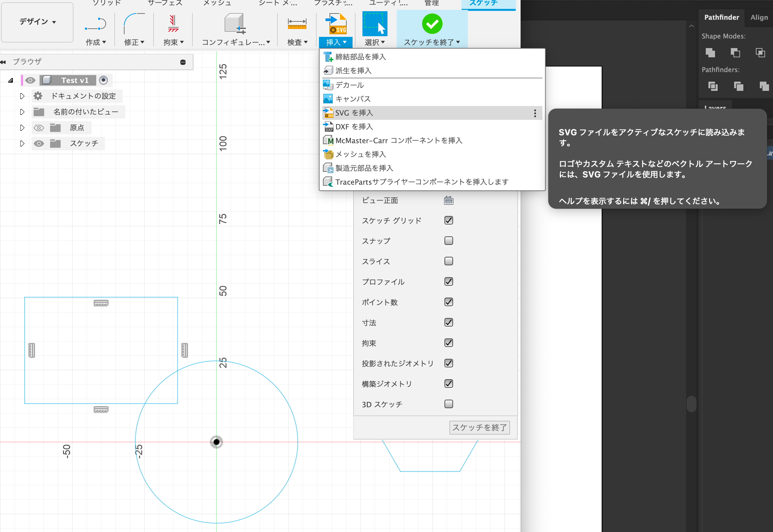Click the vertical scrollbar thumb in dark panel
Image resolution: width=773 pixels, height=532 pixels.
[x=691, y=404]
